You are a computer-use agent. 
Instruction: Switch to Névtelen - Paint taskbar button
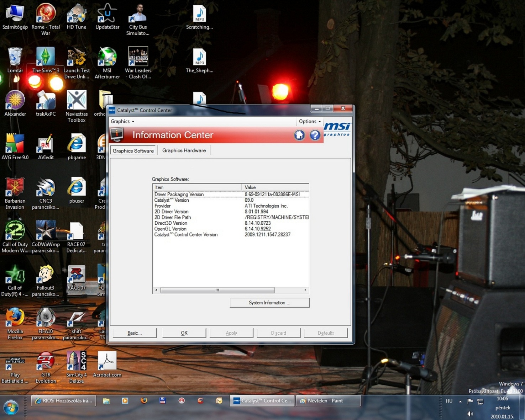[x=328, y=401]
